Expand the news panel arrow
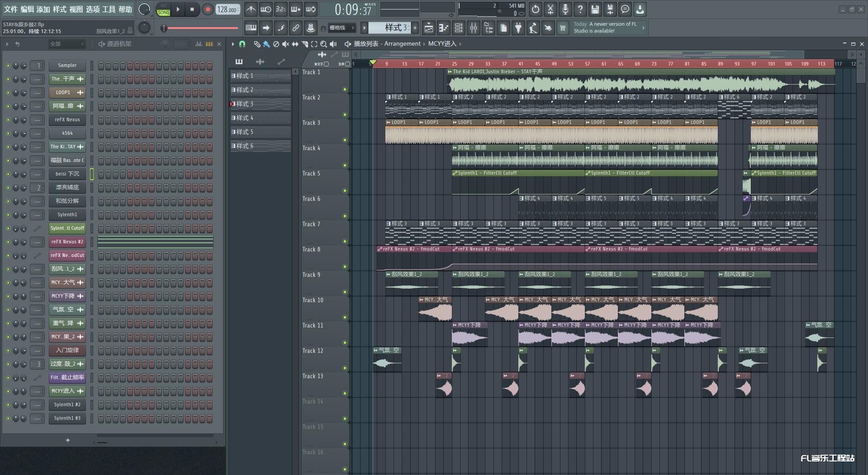 (643, 28)
